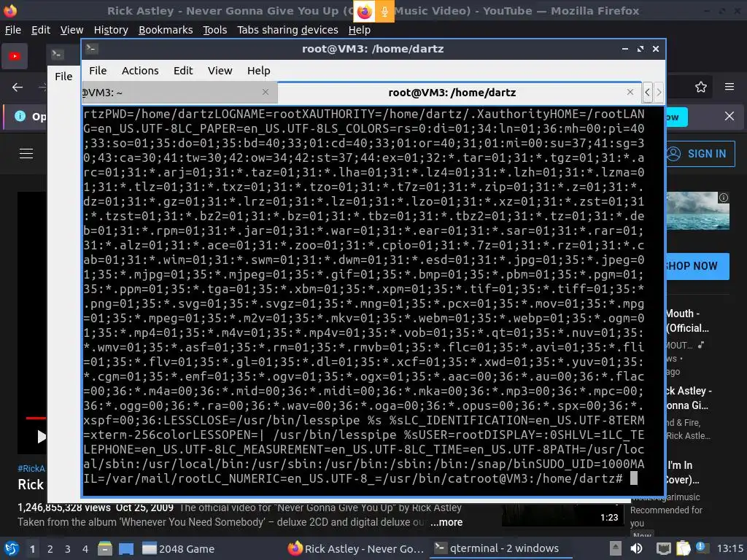Open Firefox History menu
The height and width of the screenshot is (560, 747).
[111, 30]
